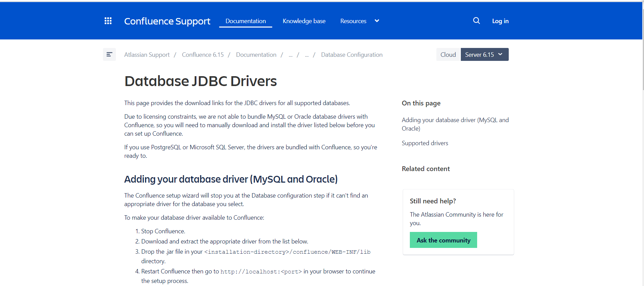The width and height of the screenshot is (644, 286).
Task: Click the Log in link
Action: (500, 21)
